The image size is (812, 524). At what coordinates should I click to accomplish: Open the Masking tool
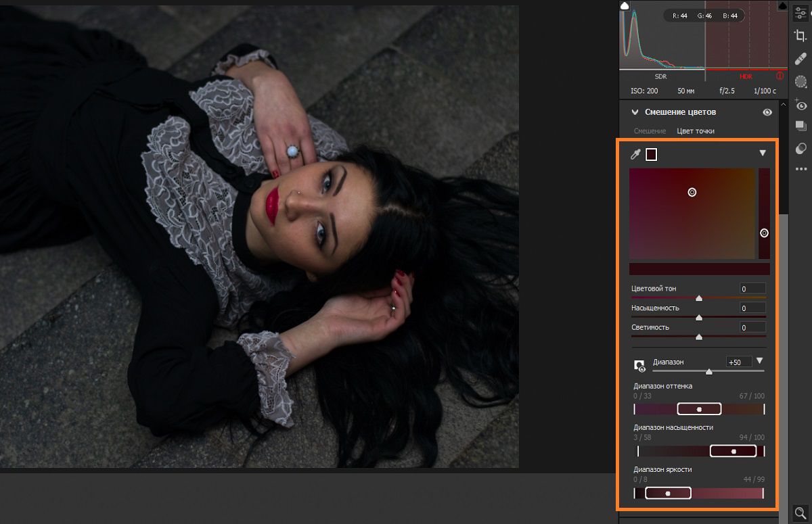click(x=801, y=82)
